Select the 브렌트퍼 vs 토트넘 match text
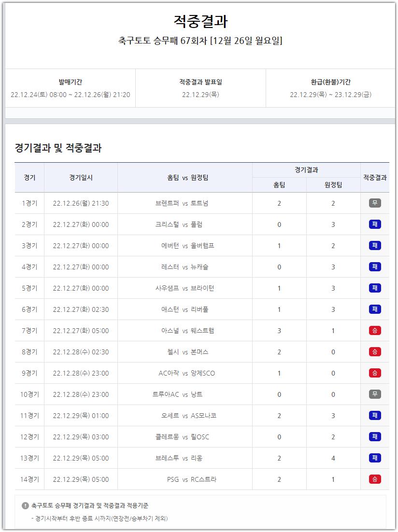Image resolution: width=398 pixels, height=532 pixels. tap(182, 203)
